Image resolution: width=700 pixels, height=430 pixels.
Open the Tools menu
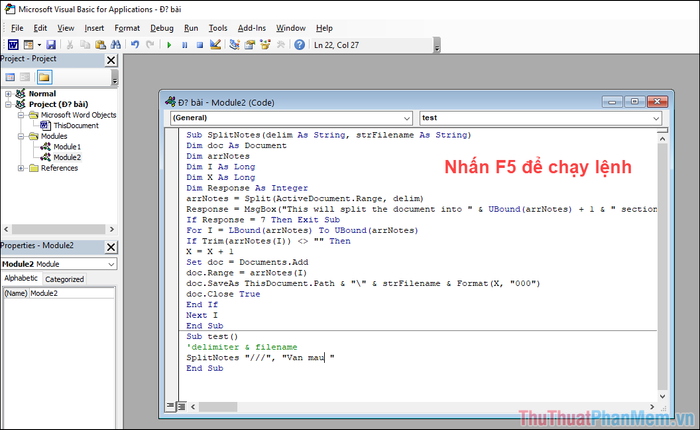[218, 28]
